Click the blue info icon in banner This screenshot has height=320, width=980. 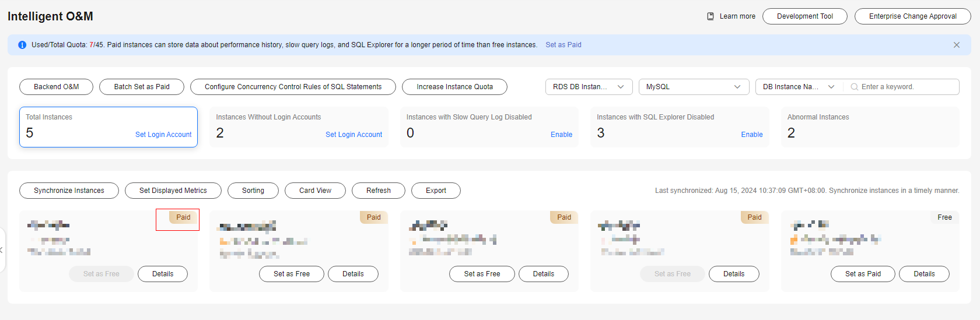coord(22,45)
